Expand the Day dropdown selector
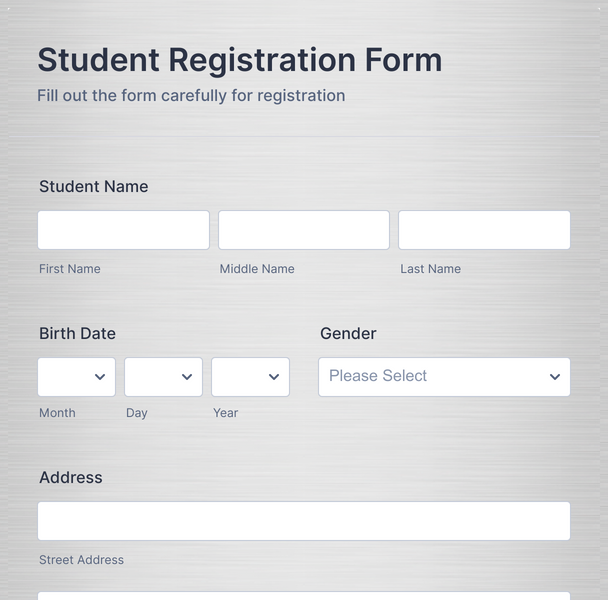Image resolution: width=608 pixels, height=600 pixels. 163,377
